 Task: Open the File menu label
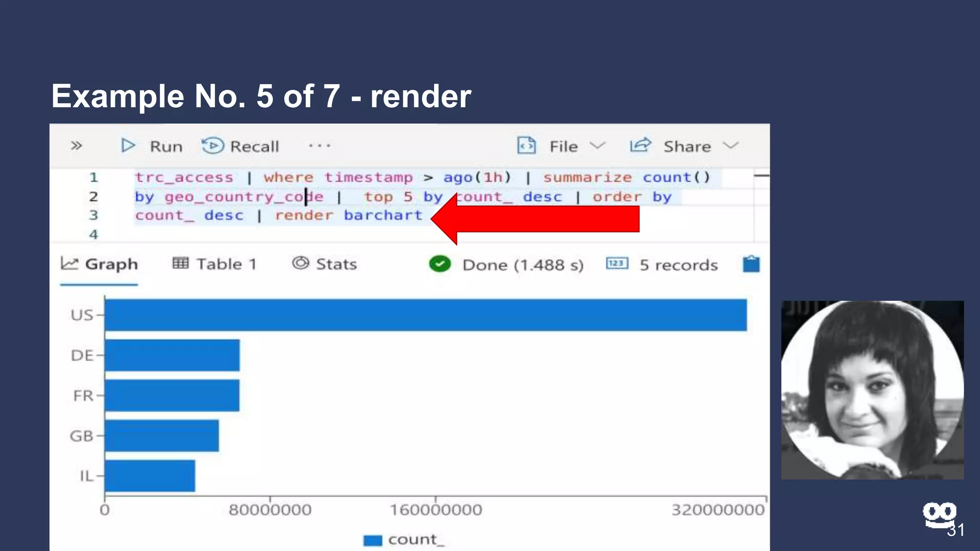click(x=564, y=146)
